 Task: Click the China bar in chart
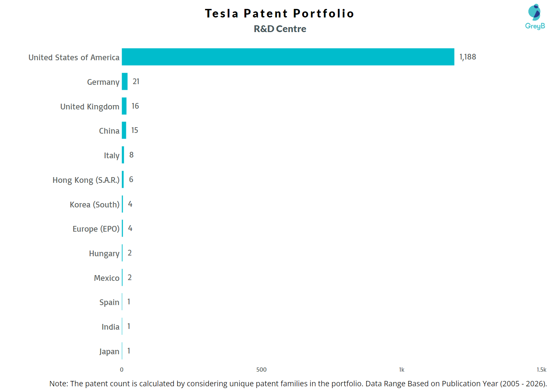point(124,130)
